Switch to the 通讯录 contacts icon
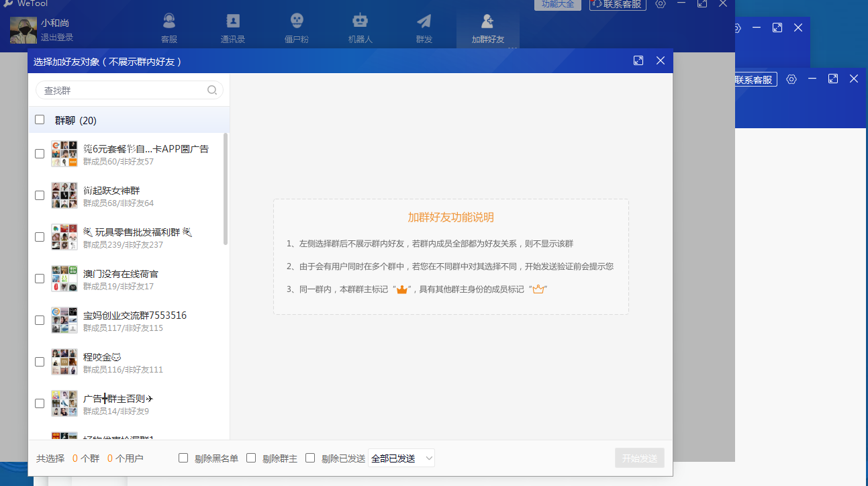Screen dimensions: 868x486 click(x=232, y=27)
